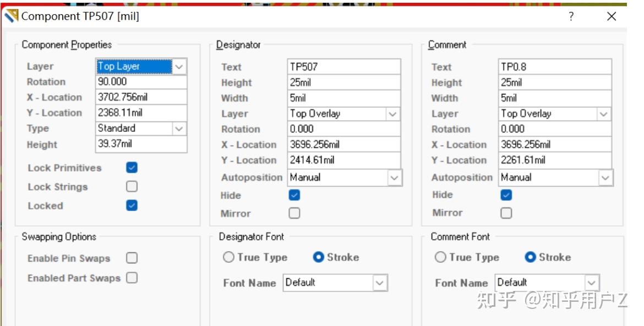Viewport: 644px width, 326px height.
Task: Uncheck the Locked checkbox
Action: pyautogui.click(x=132, y=206)
